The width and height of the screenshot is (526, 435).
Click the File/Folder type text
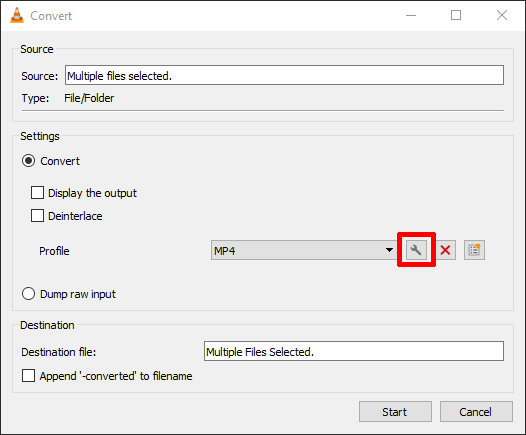pyautogui.click(x=89, y=98)
